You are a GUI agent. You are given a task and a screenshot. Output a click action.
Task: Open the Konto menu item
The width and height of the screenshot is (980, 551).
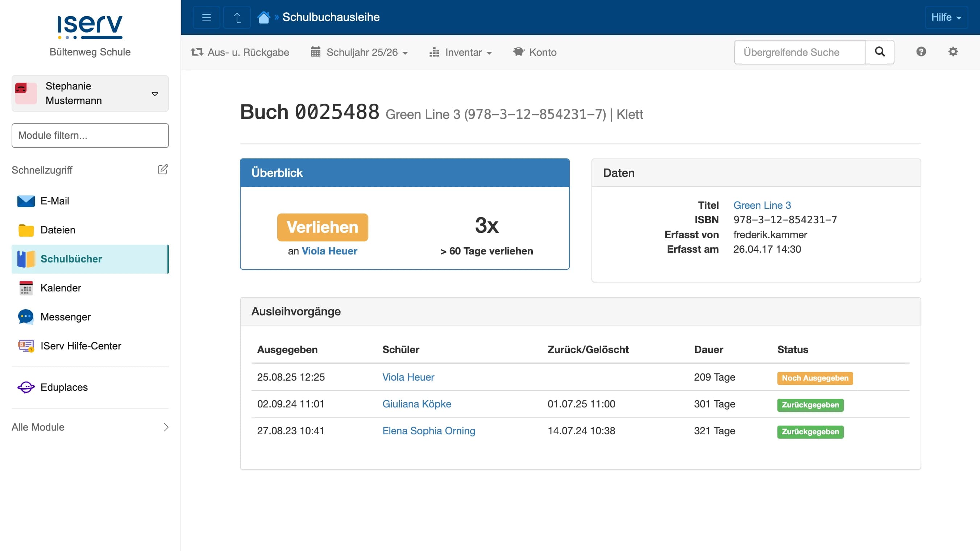(x=535, y=52)
